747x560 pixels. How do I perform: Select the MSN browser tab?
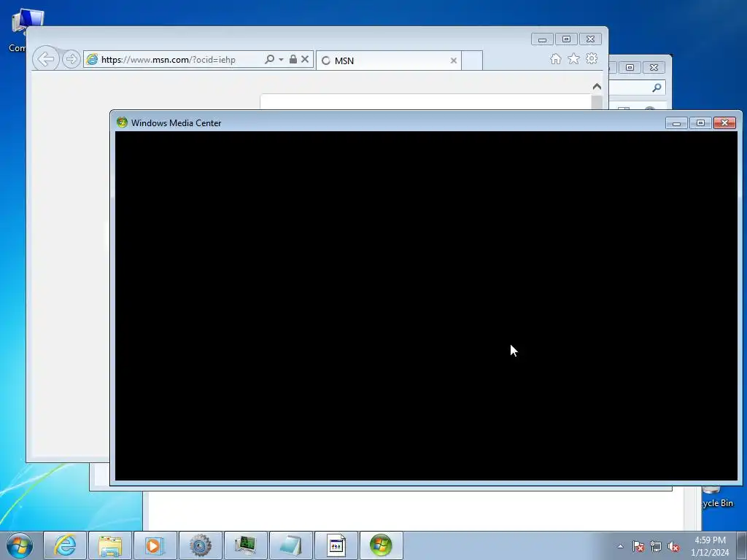point(388,61)
